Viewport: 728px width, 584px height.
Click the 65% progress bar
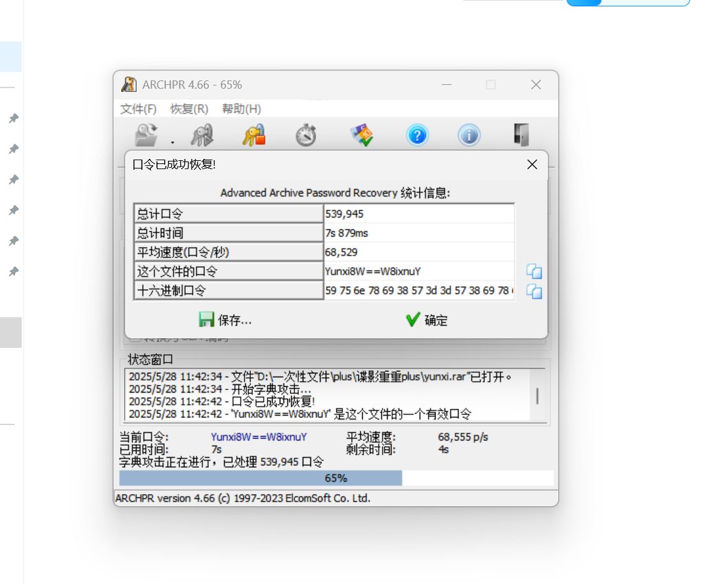click(336, 478)
